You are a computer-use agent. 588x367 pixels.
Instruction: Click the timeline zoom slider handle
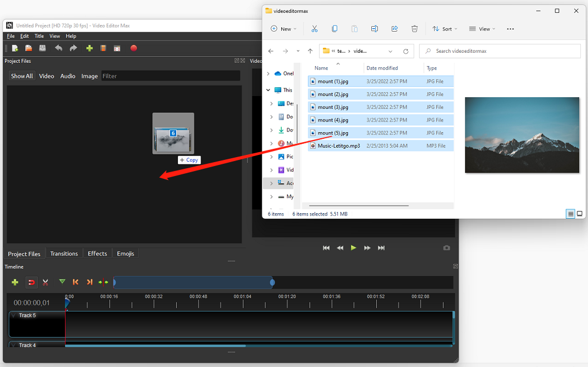click(x=272, y=282)
